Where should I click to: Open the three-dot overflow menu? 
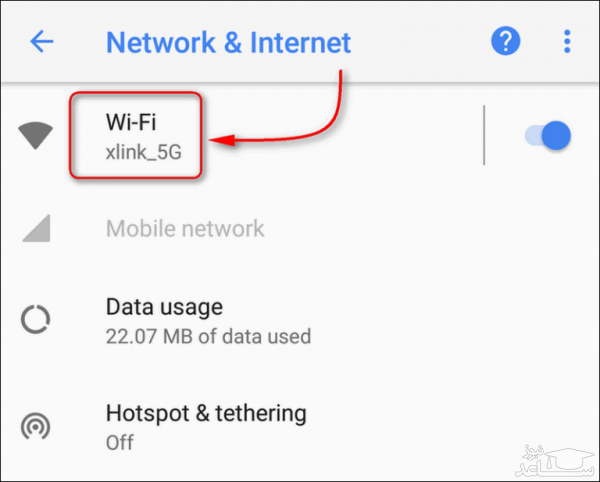tap(567, 41)
